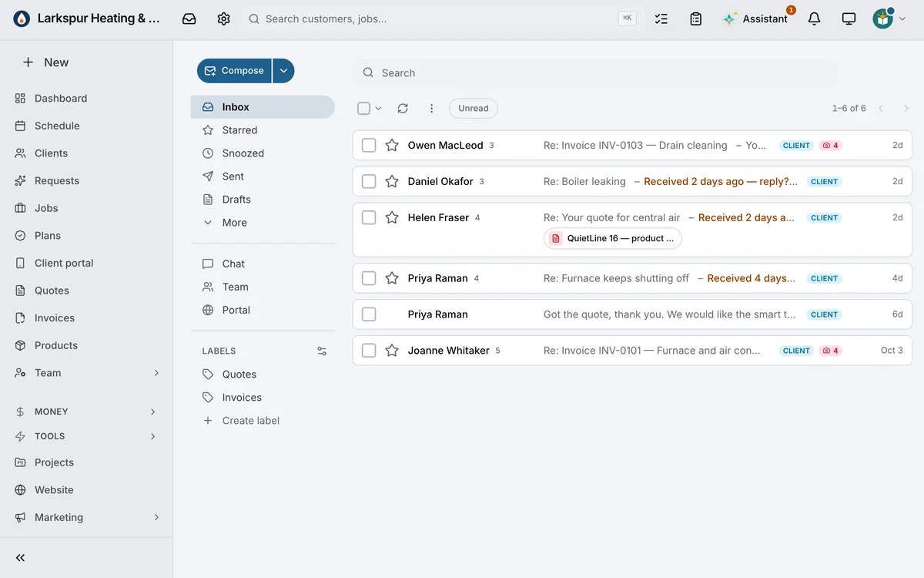Expand the Marketing submenu
The image size is (924, 578).
coord(156,517)
